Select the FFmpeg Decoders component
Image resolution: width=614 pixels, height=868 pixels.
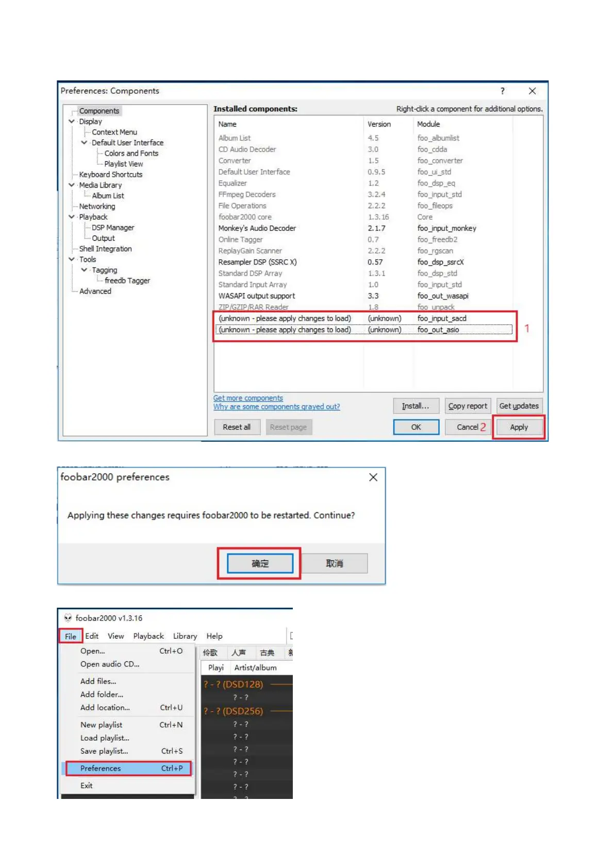point(363,194)
